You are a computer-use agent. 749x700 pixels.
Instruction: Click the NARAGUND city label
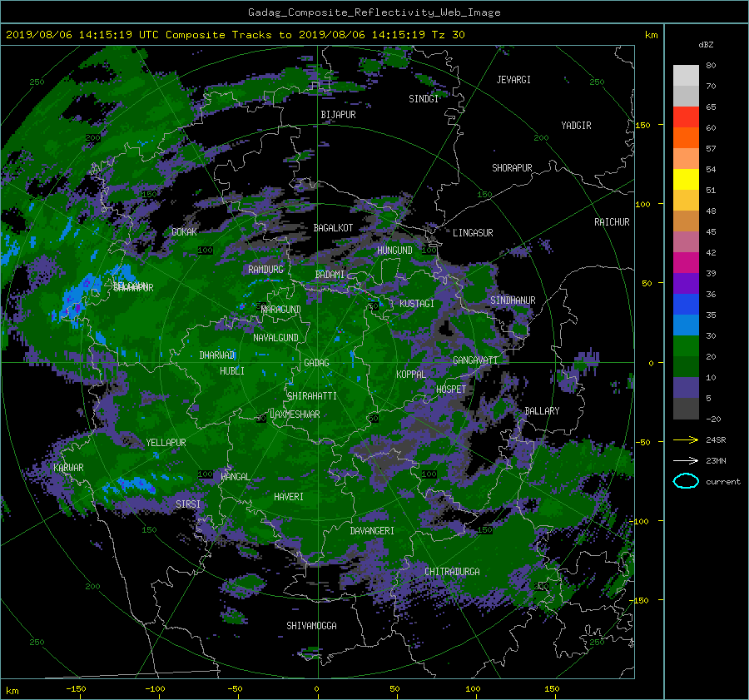point(281,310)
